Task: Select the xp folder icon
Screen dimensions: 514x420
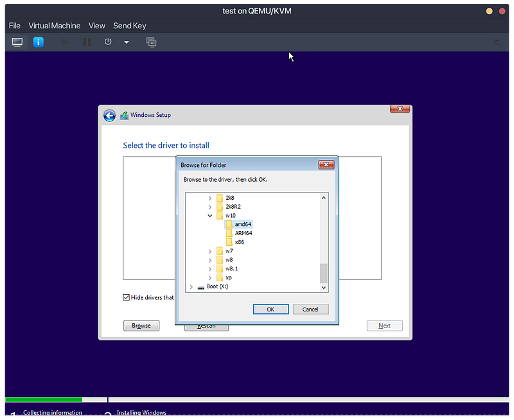Action: pyautogui.click(x=220, y=278)
